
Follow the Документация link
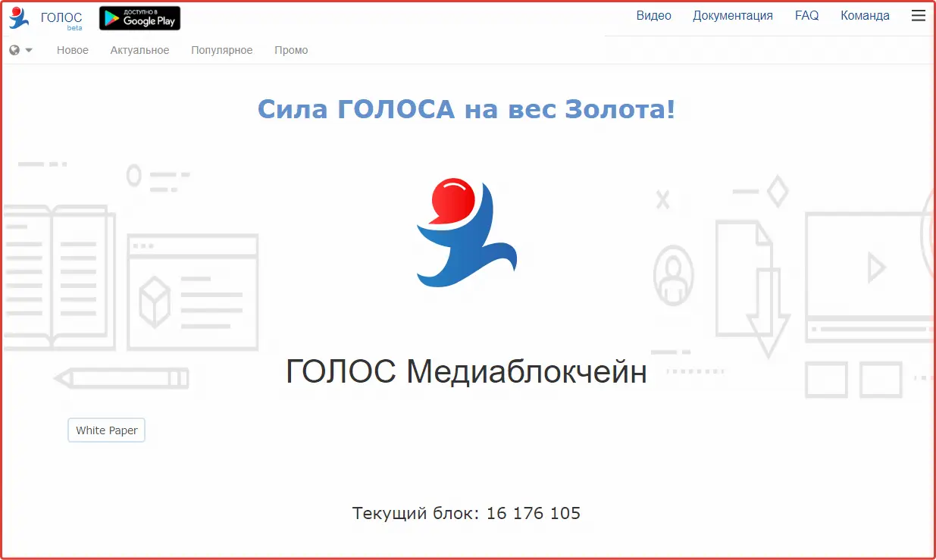tap(732, 15)
